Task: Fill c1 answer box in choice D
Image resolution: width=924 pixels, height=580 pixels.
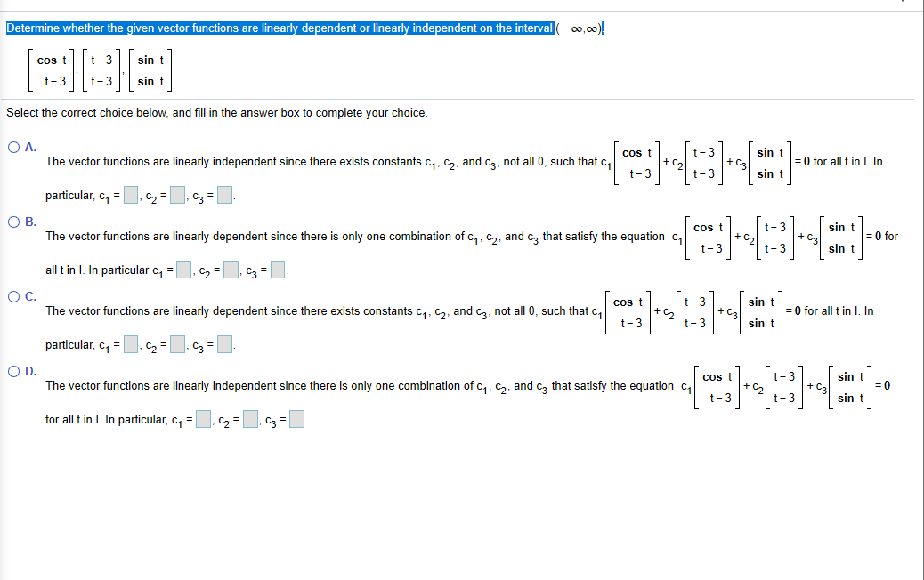Action: [203, 419]
